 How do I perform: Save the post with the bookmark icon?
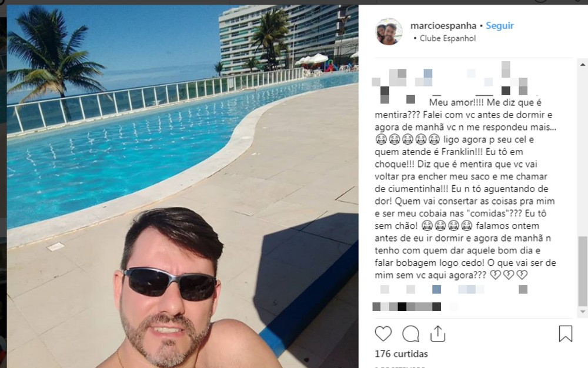coord(566,333)
